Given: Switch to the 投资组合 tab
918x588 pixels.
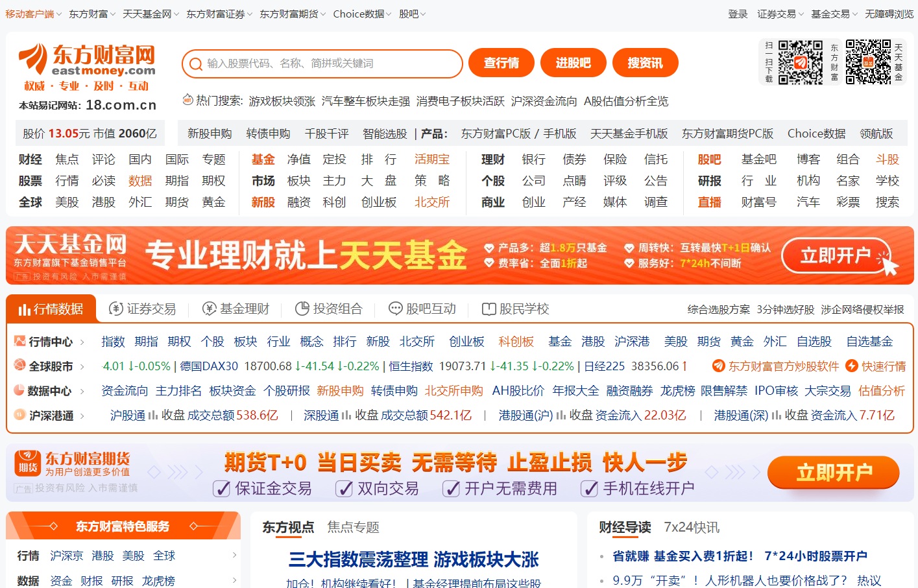Looking at the screenshot, I should 329,309.
